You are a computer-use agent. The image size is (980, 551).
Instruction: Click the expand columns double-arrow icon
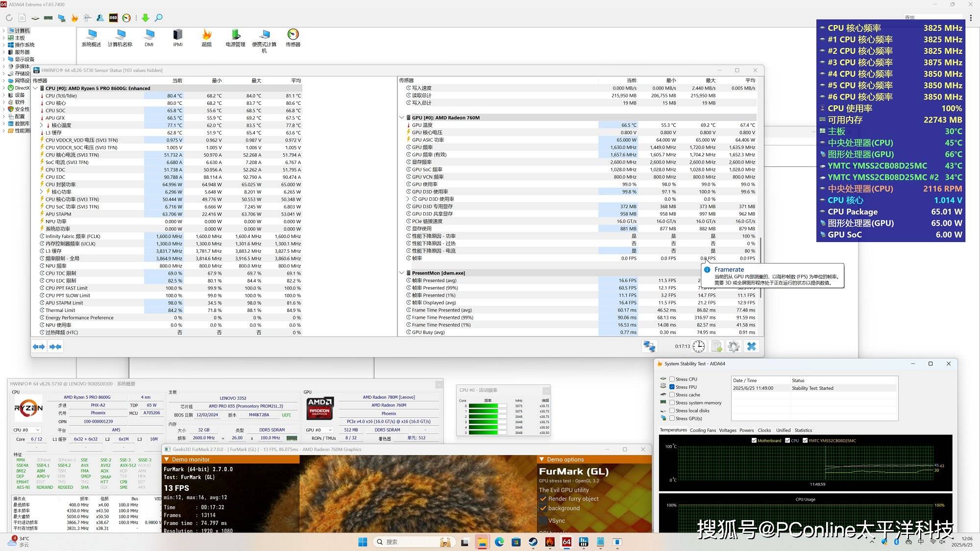39,347
